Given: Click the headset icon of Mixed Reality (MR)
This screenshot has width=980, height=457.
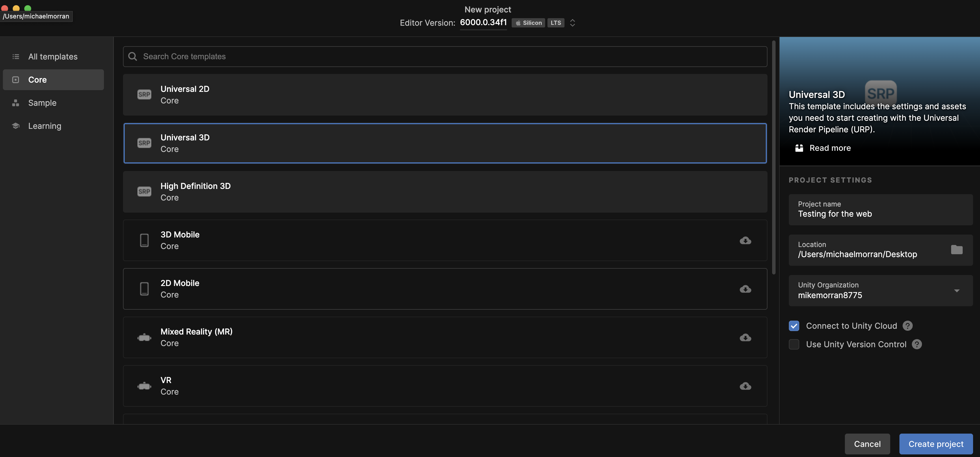Looking at the screenshot, I should pos(144,337).
